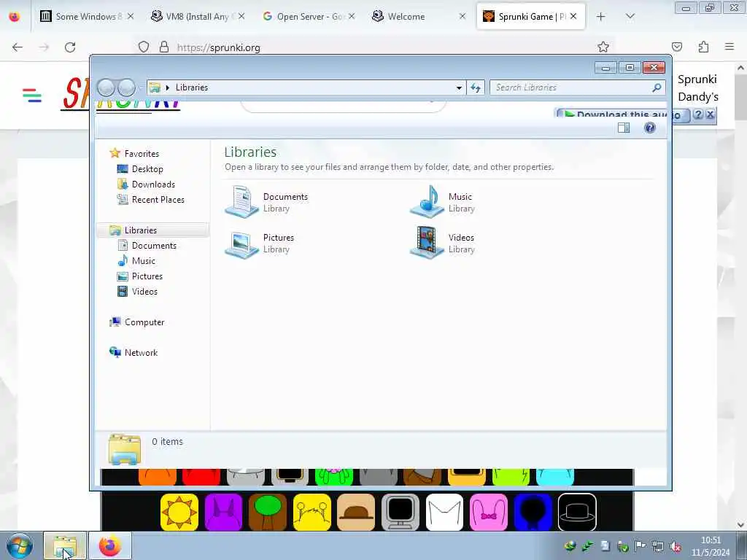Click the tracking protection shield icon
This screenshot has height=560, width=747.
tap(144, 47)
